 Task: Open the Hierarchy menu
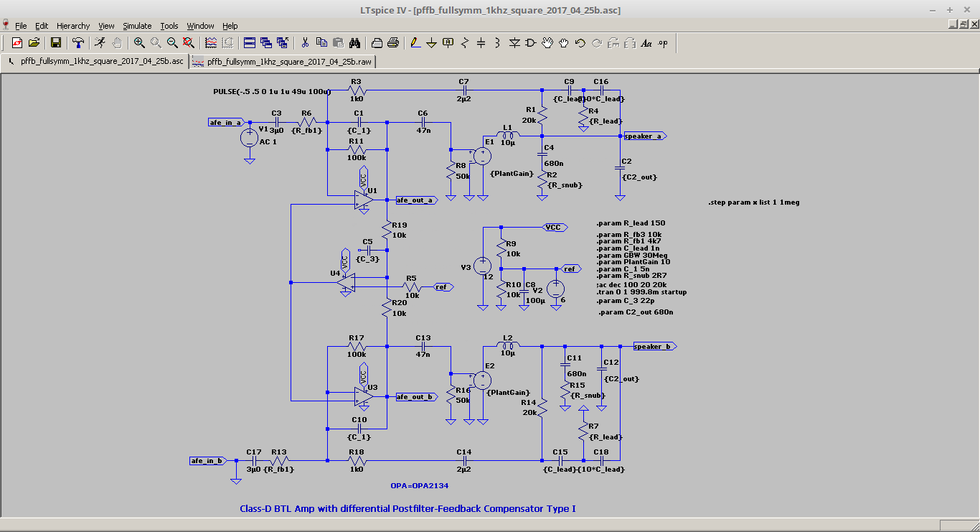[x=73, y=26]
